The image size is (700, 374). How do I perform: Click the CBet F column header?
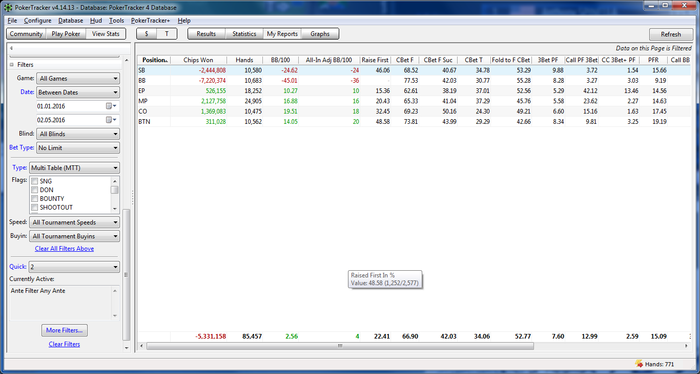point(405,60)
